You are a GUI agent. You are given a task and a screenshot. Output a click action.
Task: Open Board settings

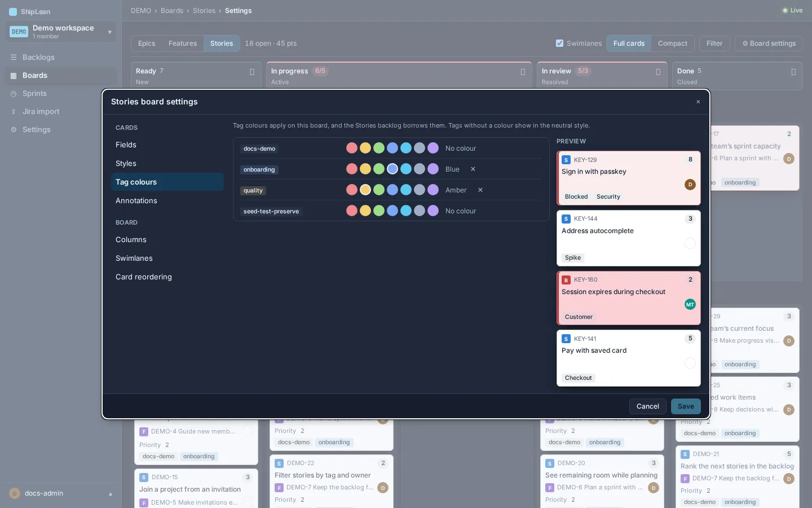pos(769,43)
